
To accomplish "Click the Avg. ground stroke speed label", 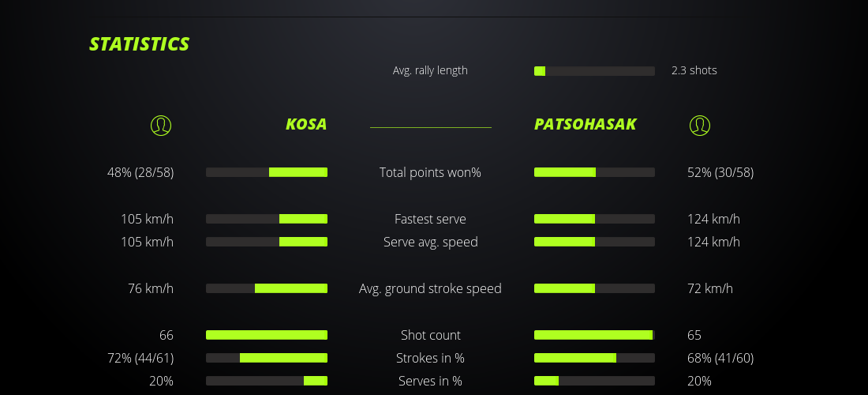I will tap(430, 288).
